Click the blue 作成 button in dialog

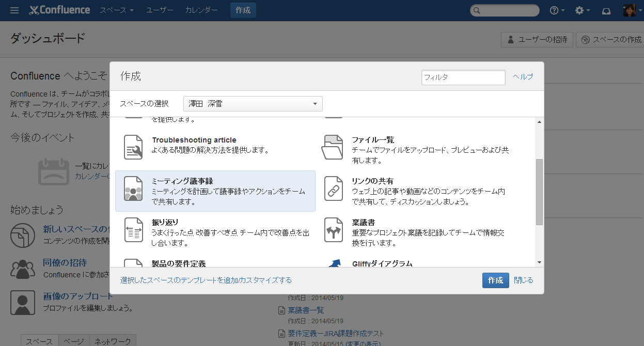point(496,280)
